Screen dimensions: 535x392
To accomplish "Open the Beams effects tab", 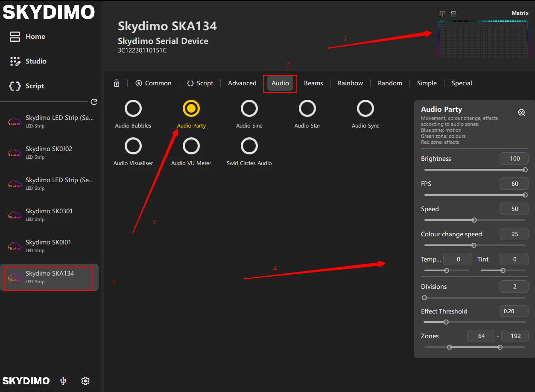I will (x=313, y=83).
